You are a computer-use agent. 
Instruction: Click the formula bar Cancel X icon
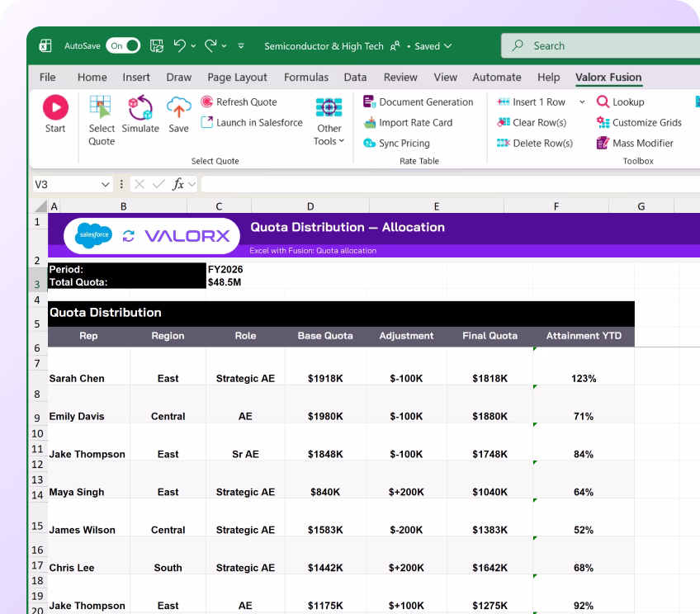point(140,184)
